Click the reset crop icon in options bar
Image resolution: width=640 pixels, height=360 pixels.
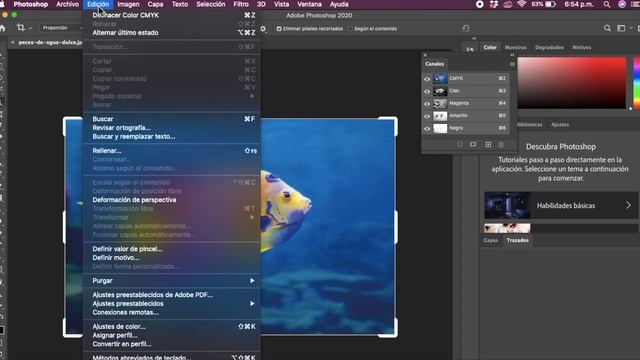pyautogui.click(x=466, y=28)
